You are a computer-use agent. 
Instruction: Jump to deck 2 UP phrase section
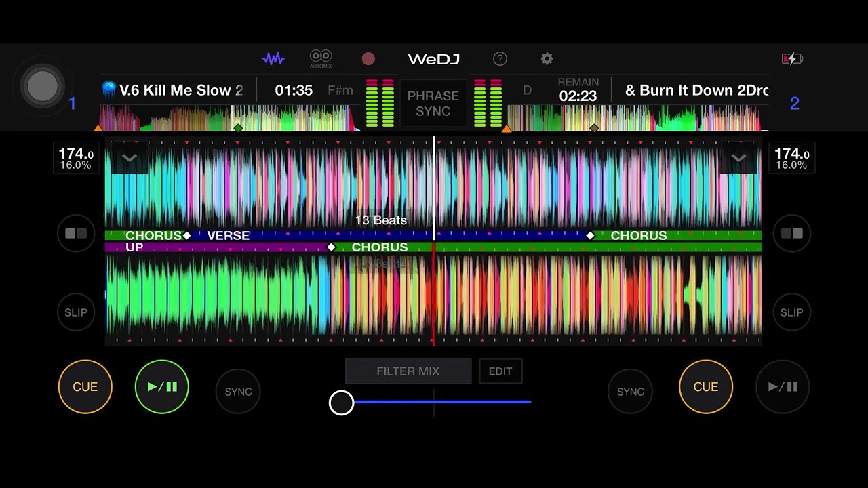tap(134, 247)
